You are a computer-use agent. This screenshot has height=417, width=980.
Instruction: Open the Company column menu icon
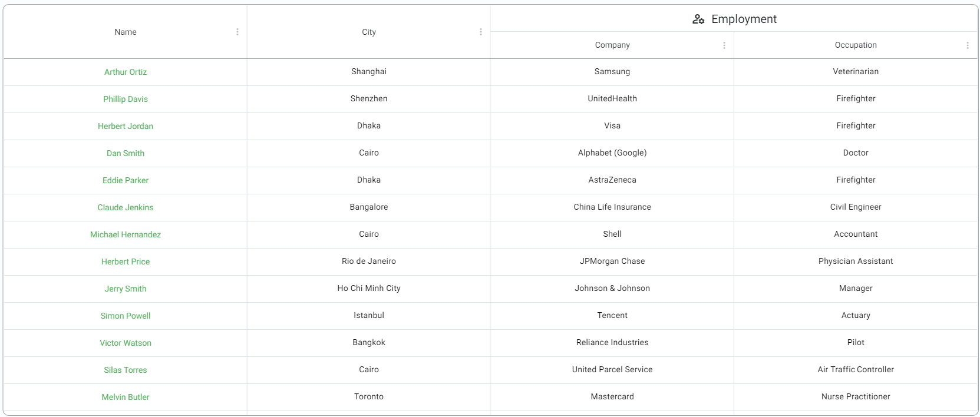[x=724, y=45]
